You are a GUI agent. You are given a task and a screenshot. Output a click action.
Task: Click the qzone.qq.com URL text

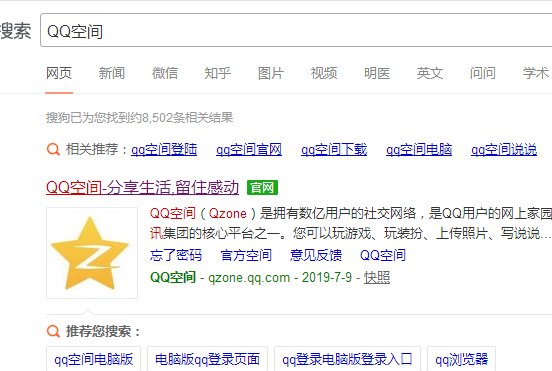[249, 277]
